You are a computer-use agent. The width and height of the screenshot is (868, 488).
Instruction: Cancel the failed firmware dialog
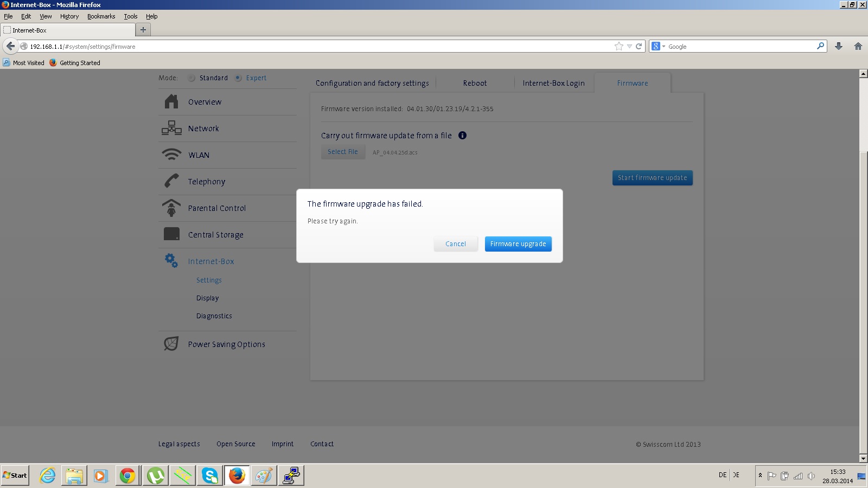pos(455,244)
